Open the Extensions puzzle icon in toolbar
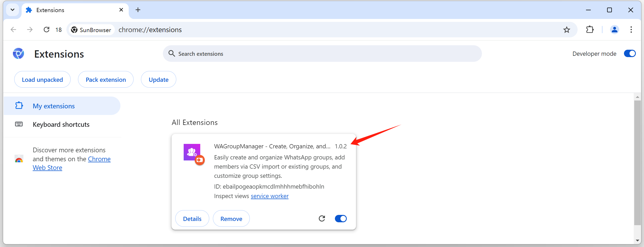The height and width of the screenshot is (247, 644). point(590,30)
